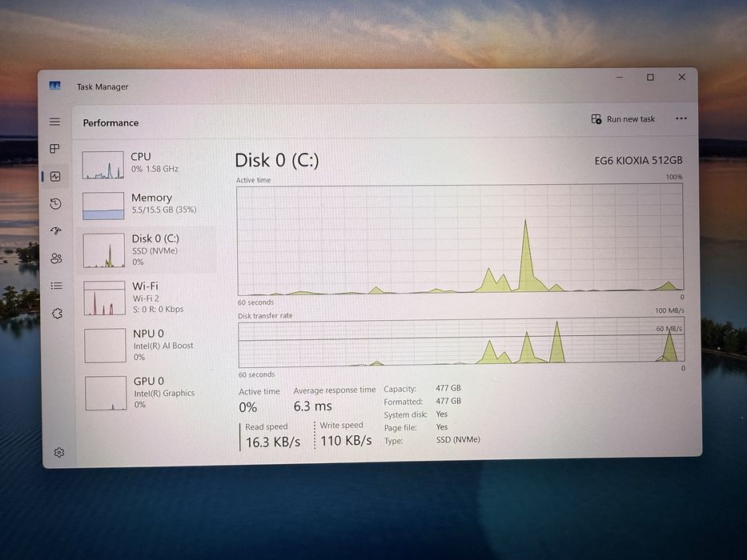747x560 pixels.
Task: Click the Disk transfer rate graph
Action: point(462,343)
